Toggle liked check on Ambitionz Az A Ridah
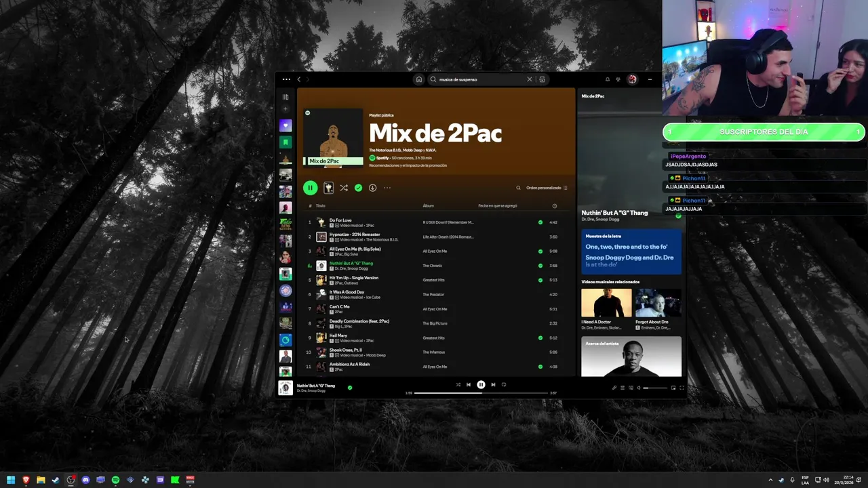 pos(540,367)
